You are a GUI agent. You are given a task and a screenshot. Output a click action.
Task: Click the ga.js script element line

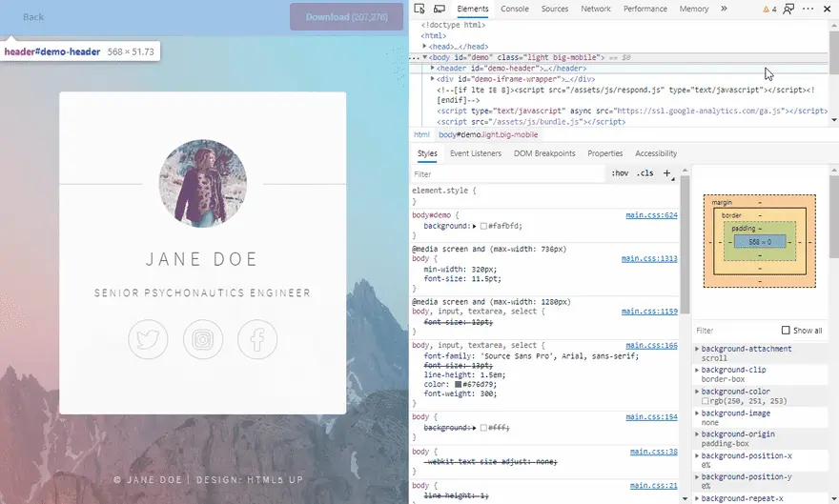point(632,111)
